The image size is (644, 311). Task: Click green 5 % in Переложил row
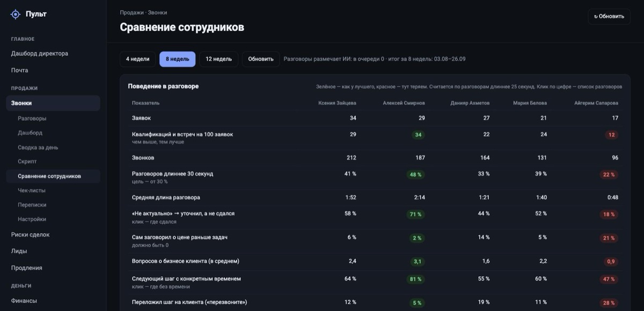click(417, 302)
